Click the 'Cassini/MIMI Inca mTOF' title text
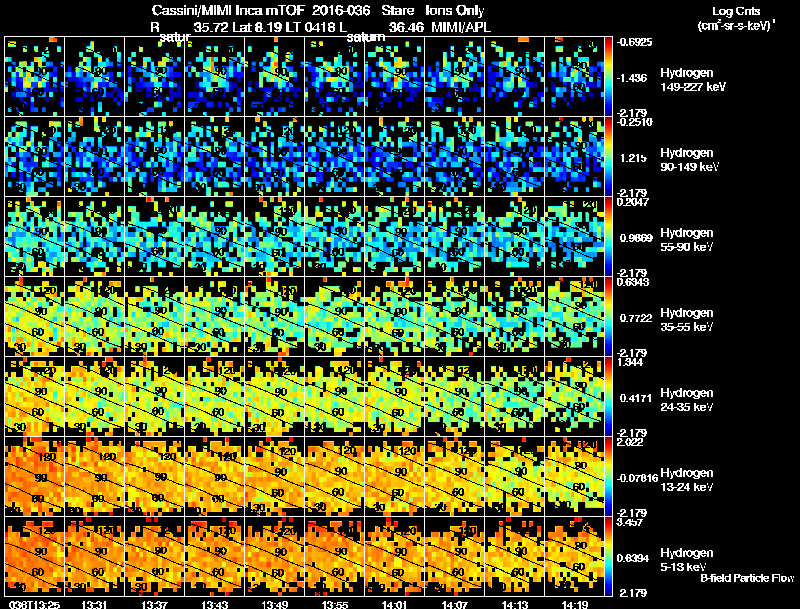 pyautogui.click(x=228, y=11)
